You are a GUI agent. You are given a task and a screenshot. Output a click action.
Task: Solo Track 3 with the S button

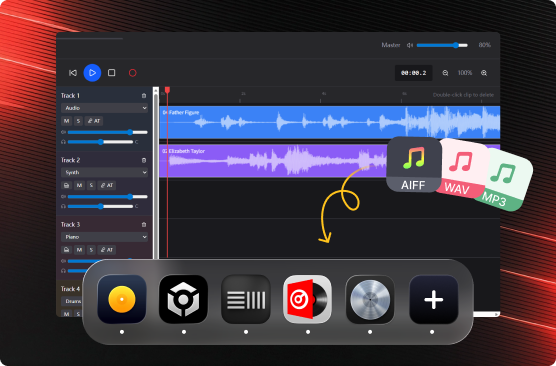(x=91, y=250)
